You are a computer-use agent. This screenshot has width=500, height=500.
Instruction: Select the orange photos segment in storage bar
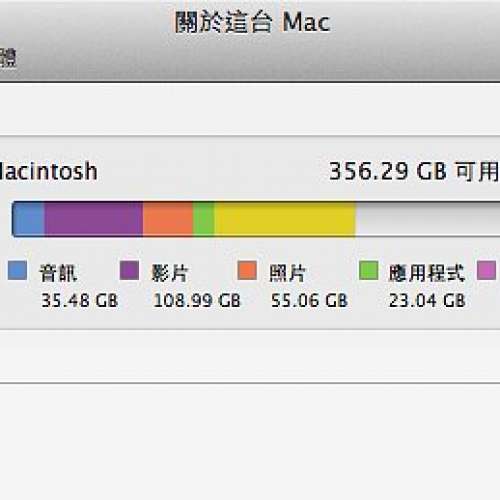pyautogui.click(x=168, y=219)
